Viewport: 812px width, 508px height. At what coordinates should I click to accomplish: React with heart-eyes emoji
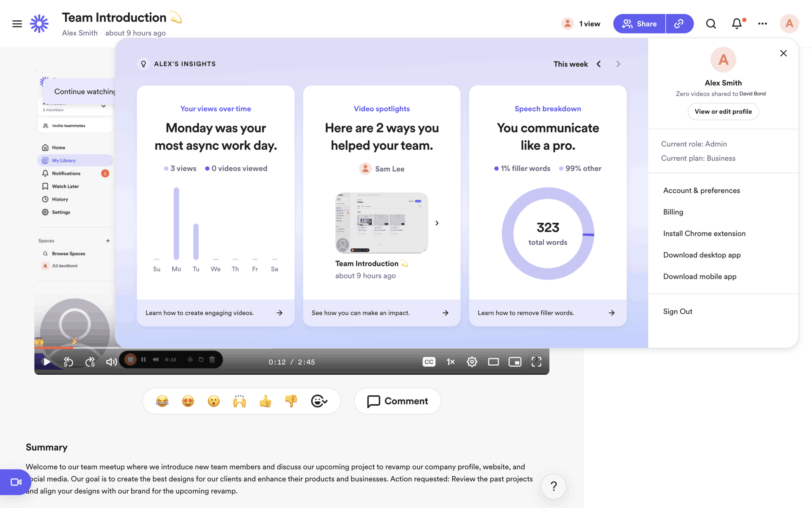[188, 401]
